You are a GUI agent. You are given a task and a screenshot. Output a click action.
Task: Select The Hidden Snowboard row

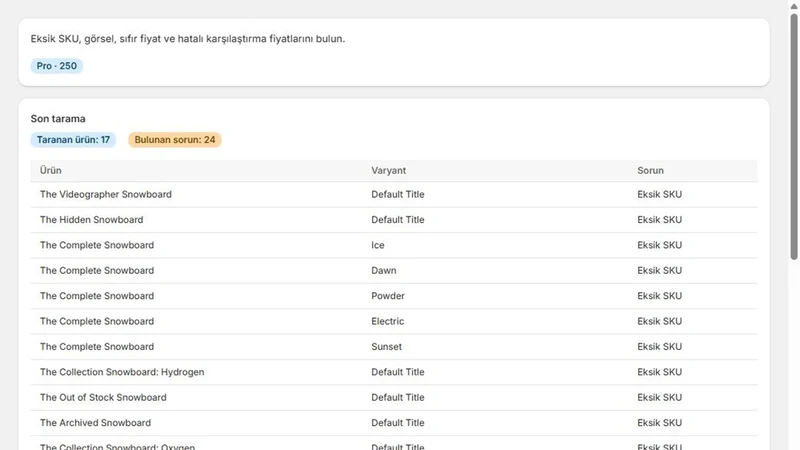pyautogui.click(x=394, y=220)
